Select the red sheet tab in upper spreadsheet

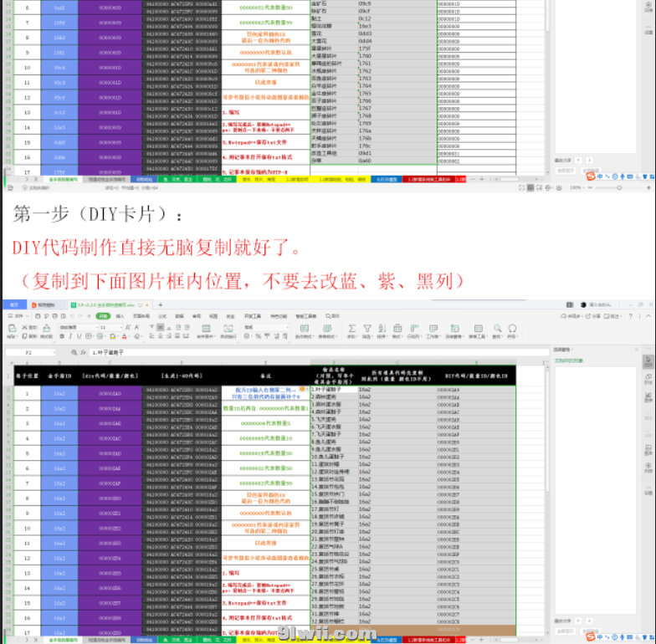[x=429, y=179]
